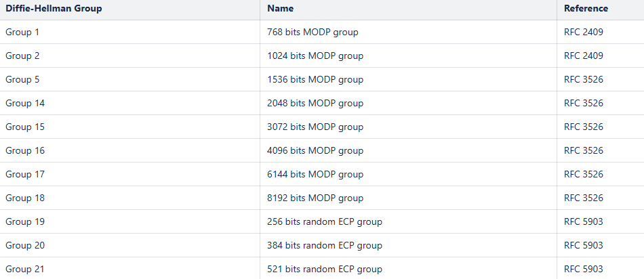Click the Name column header
Image resolution: width=644 pixels, height=279 pixels.
click(x=281, y=9)
